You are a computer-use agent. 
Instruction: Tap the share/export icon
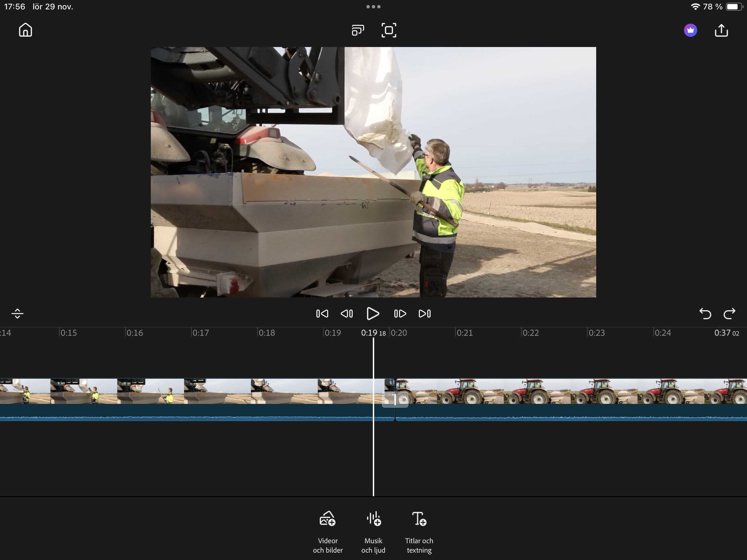point(721,30)
